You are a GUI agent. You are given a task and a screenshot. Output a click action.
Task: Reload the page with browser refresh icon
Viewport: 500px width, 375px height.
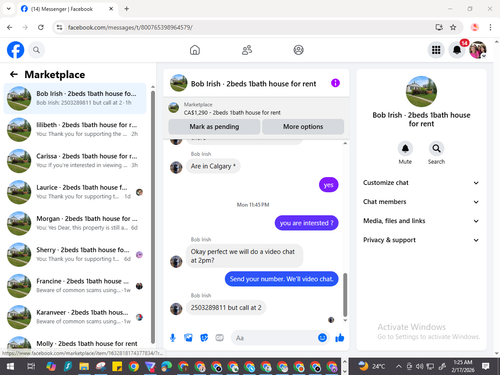tap(41, 27)
